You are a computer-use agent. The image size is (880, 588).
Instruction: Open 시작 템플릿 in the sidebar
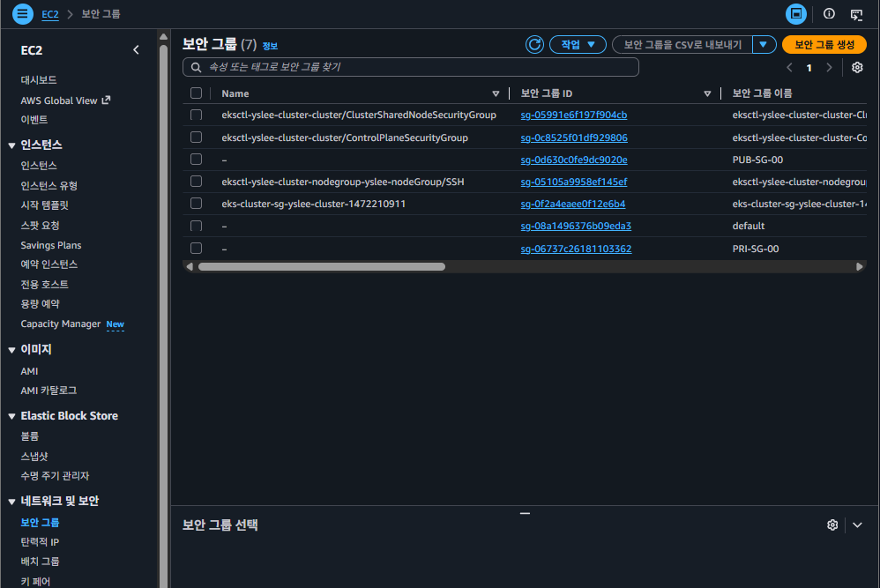coord(44,205)
